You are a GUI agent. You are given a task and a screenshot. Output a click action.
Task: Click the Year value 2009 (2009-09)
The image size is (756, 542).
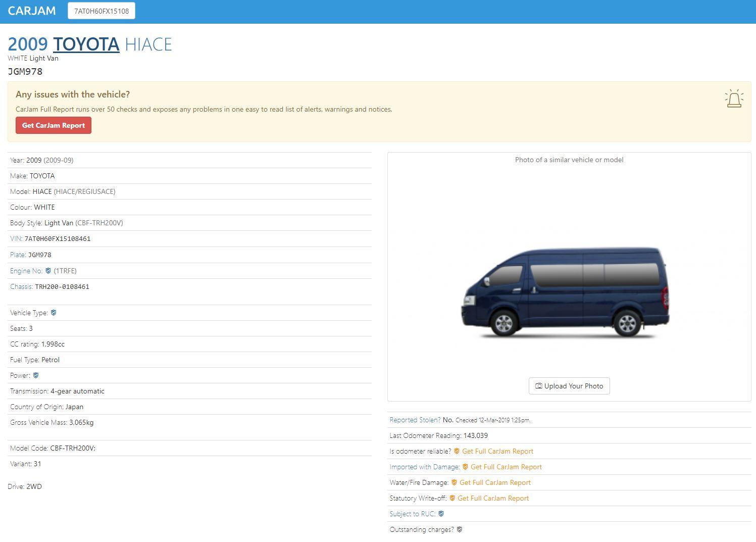50,160
